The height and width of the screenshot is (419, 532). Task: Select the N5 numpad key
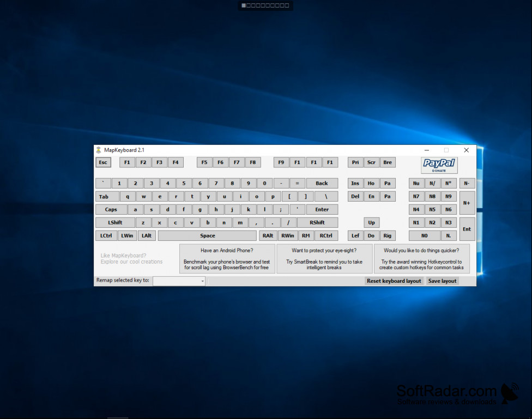tap(432, 209)
